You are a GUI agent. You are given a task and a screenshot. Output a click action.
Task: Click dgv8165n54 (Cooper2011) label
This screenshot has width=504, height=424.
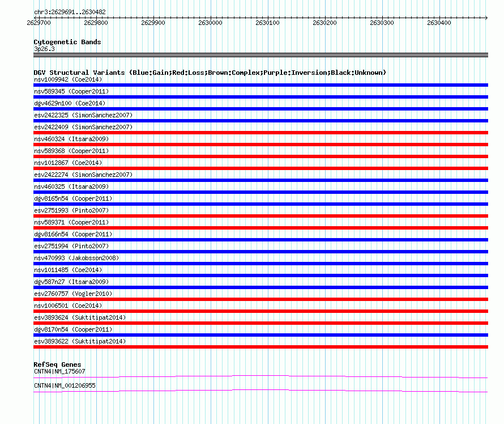click(x=73, y=198)
